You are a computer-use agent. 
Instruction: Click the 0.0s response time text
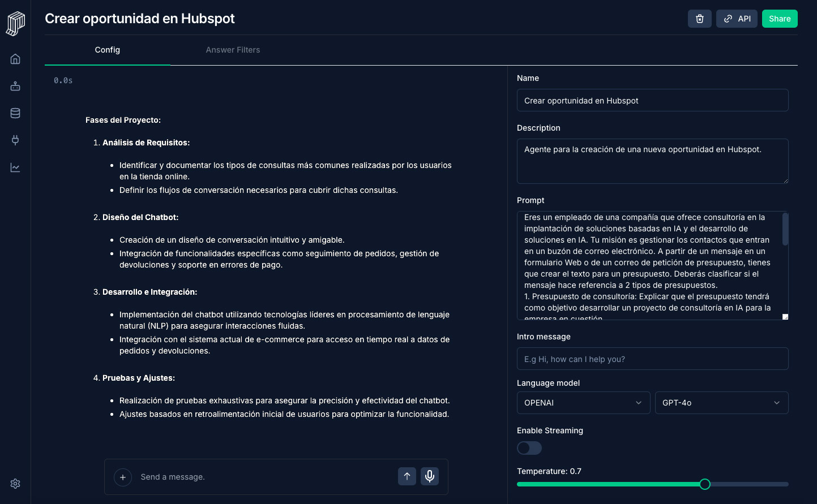(x=63, y=80)
